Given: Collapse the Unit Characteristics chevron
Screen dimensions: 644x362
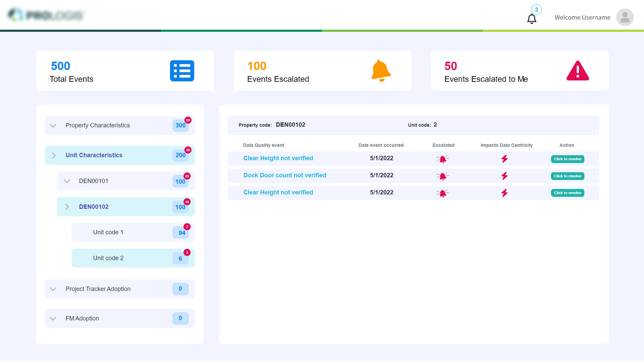Looking at the screenshot, I should click(54, 155).
